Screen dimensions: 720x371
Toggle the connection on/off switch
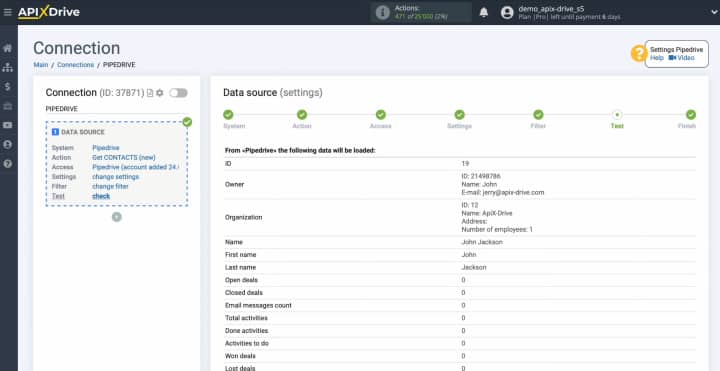point(178,93)
